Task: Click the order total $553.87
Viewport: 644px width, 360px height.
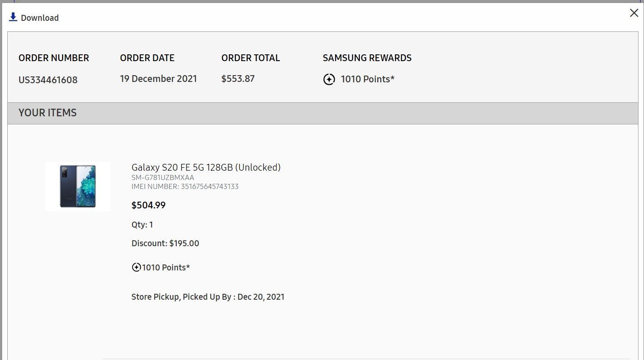Action: pyautogui.click(x=238, y=79)
